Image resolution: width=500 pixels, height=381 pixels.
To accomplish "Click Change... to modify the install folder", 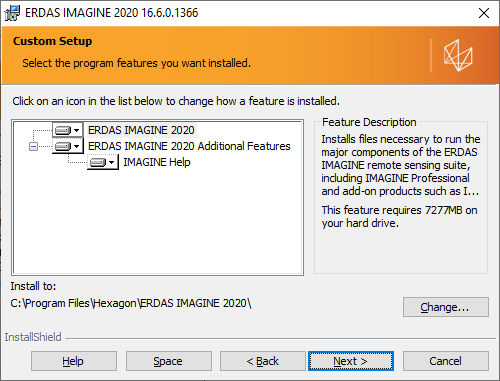I will (446, 307).
